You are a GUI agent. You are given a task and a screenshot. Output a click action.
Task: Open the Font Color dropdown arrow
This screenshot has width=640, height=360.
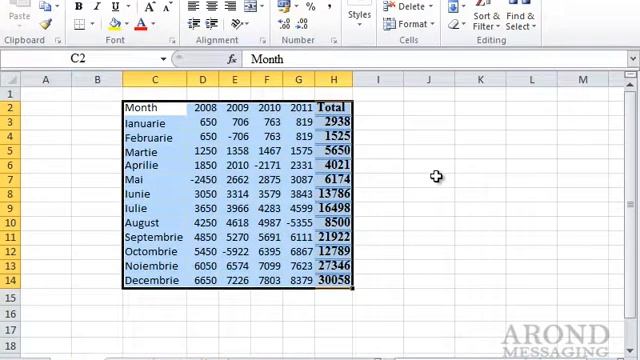153,24
